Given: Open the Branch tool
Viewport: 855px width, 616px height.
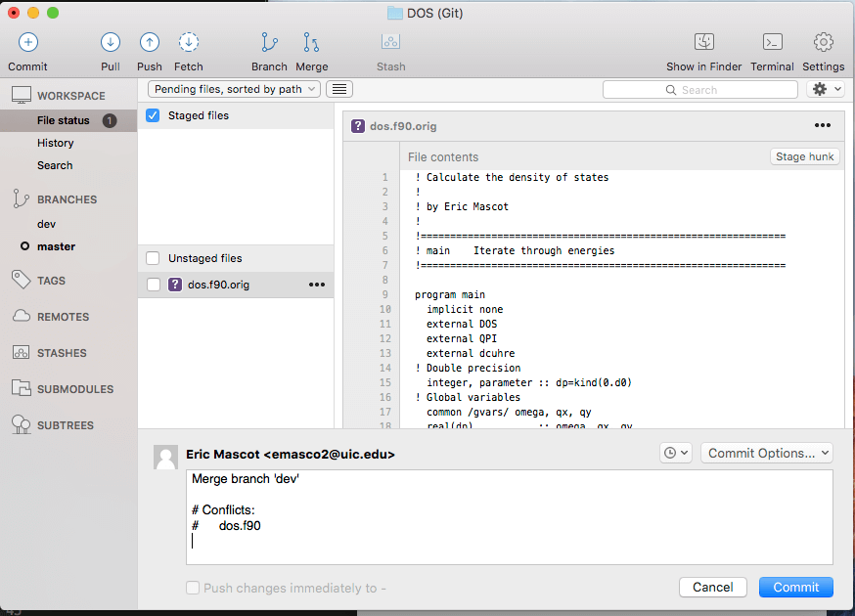Looking at the screenshot, I should click(269, 42).
